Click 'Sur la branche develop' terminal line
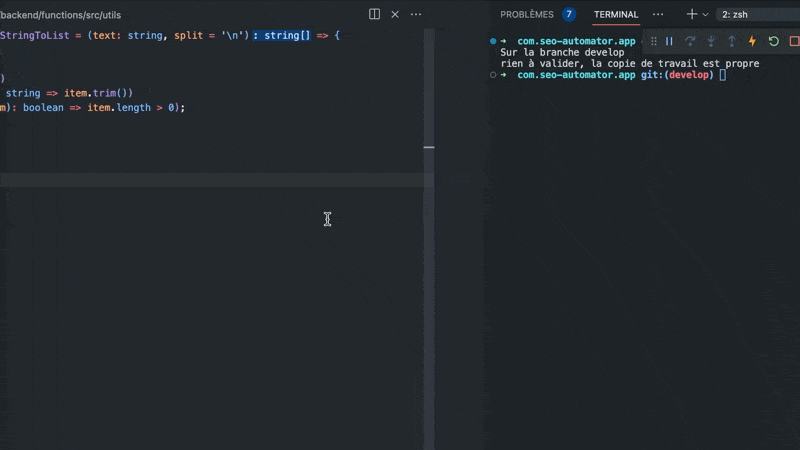 (x=562, y=52)
